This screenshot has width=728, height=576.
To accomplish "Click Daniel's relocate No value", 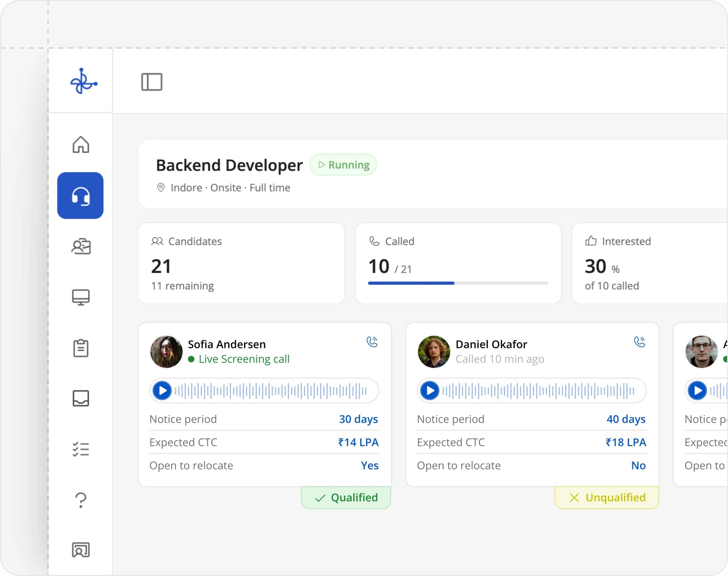I will [x=639, y=466].
